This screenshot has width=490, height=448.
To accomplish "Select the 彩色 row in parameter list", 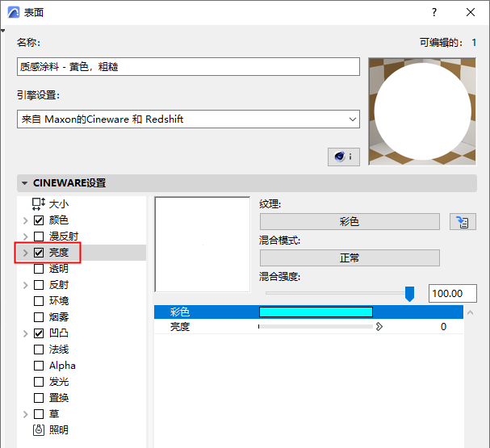I will pos(308,312).
